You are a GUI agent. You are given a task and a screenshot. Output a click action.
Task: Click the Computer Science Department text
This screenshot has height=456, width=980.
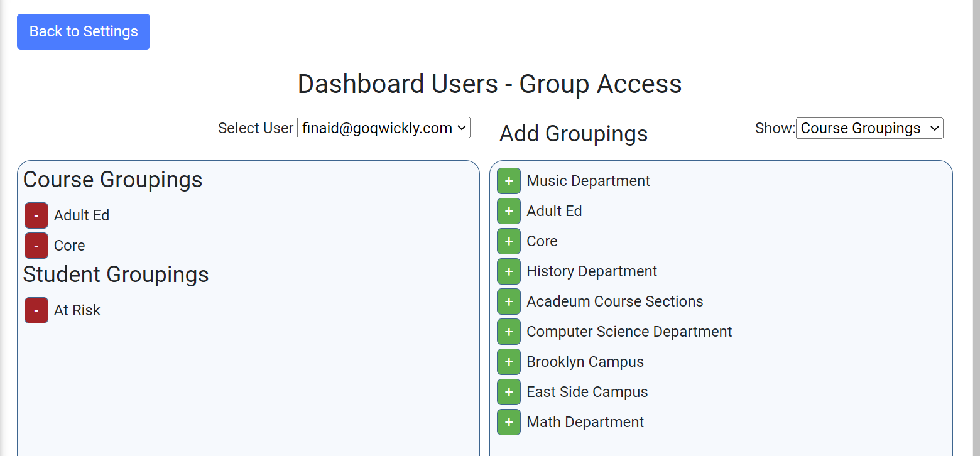pyautogui.click(x=629, y=332)
